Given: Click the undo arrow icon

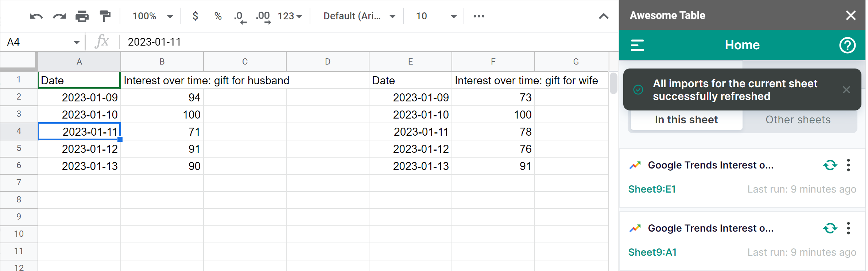Looking at the screenshot, I should coord(36,16).
